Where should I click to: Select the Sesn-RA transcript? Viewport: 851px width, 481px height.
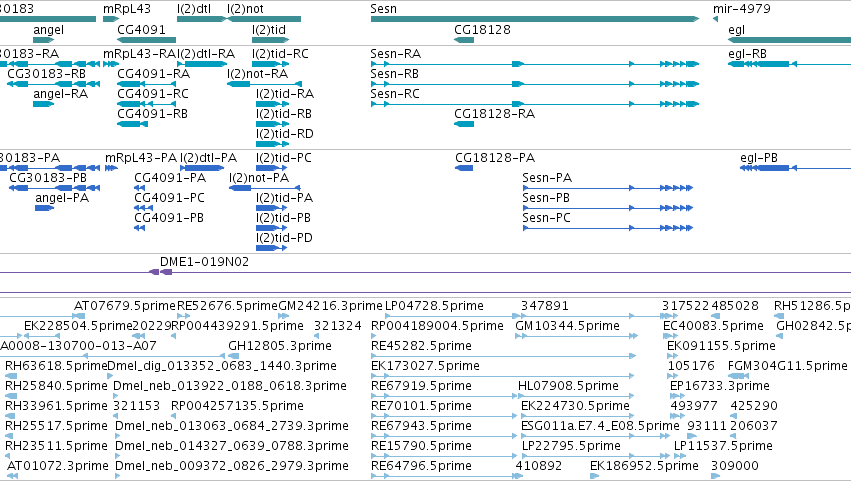[535, 64]
